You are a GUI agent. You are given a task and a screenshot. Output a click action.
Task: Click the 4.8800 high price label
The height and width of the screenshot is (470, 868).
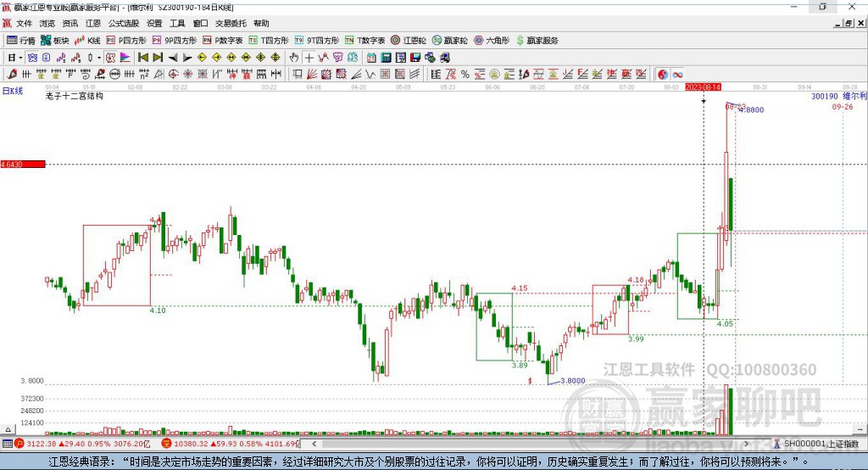[x=751, y=109]
